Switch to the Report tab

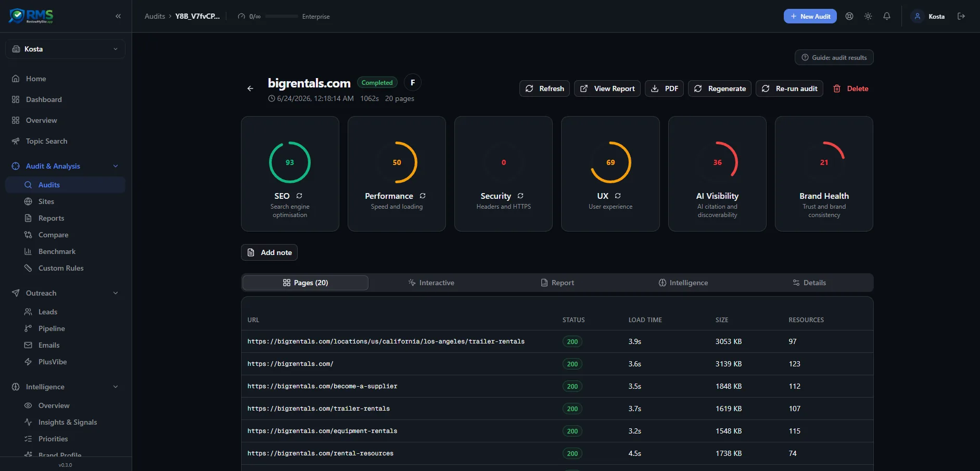click(557, 283)
